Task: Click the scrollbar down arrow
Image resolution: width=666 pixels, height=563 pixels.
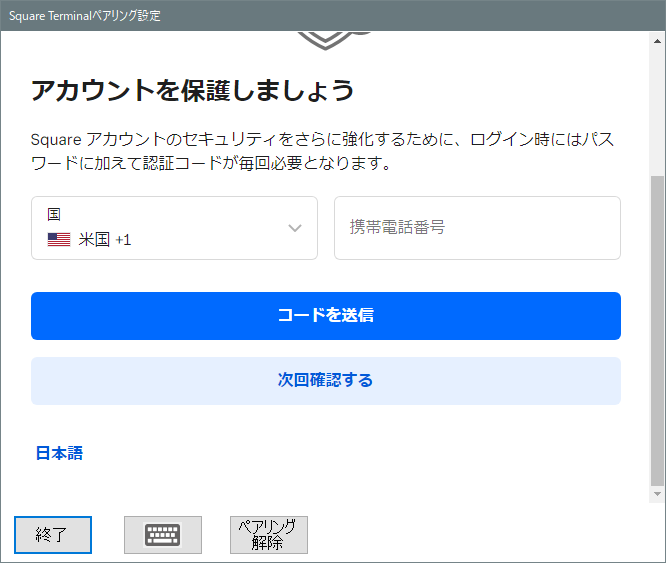Action: [x=657, y=494]
